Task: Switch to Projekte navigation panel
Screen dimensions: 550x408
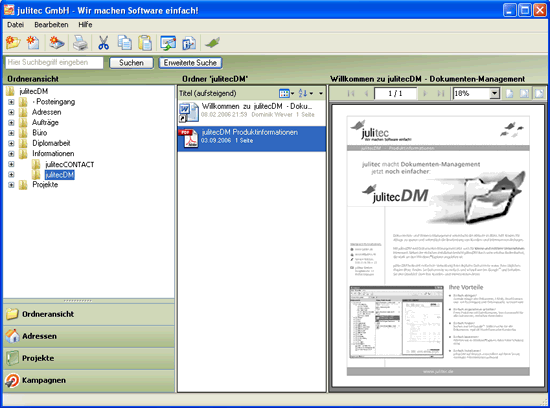Action: pyautogui.click(x=89, y=359)
